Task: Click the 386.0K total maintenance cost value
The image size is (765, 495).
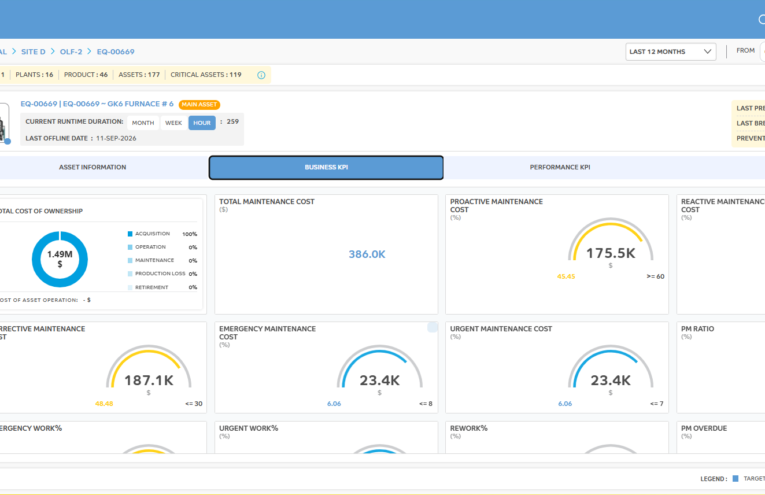Action: tap(367, 254)
